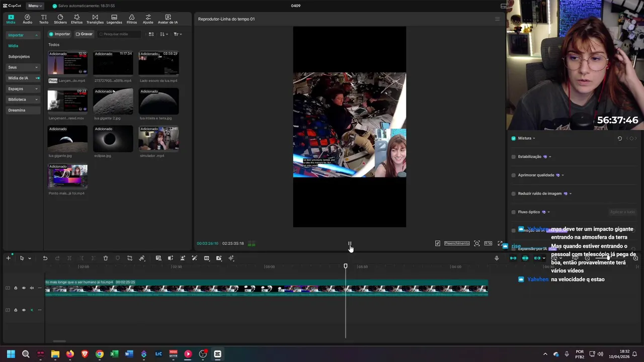Image resolution: width=644 pixels, height=362 pixels.
Task: Open the Avatar de IA tab
Action: click(168, 19)
